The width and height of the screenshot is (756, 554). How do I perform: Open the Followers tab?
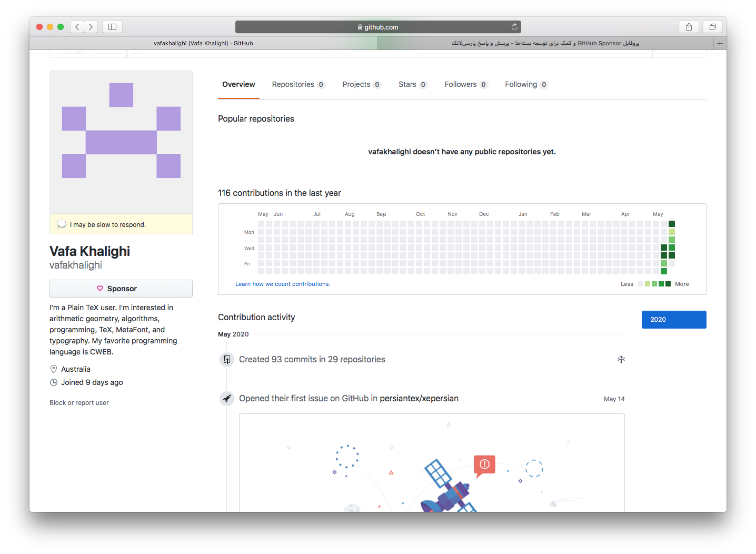pos(466,84)
